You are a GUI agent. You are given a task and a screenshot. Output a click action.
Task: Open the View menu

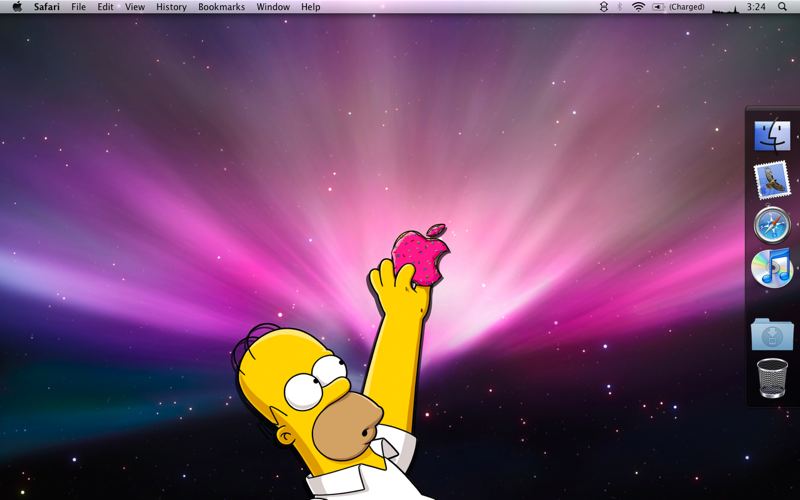click(135, 7)
